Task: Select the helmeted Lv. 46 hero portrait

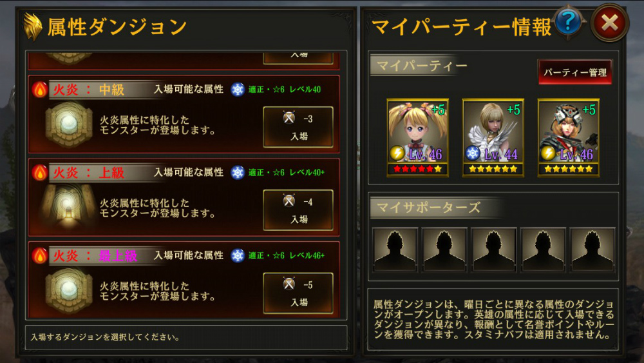Action: click(x=569, y=138)
